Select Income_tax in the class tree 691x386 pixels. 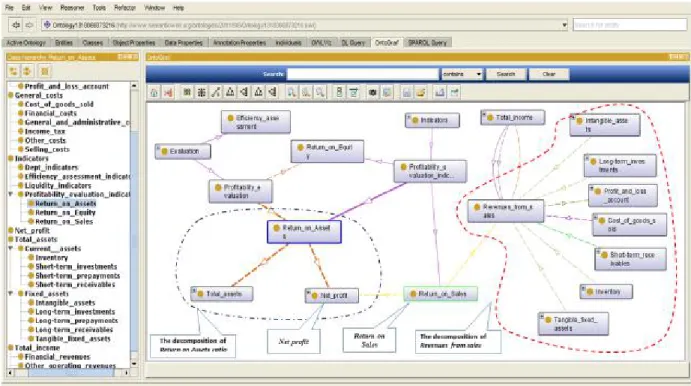(x=45, y=131)
